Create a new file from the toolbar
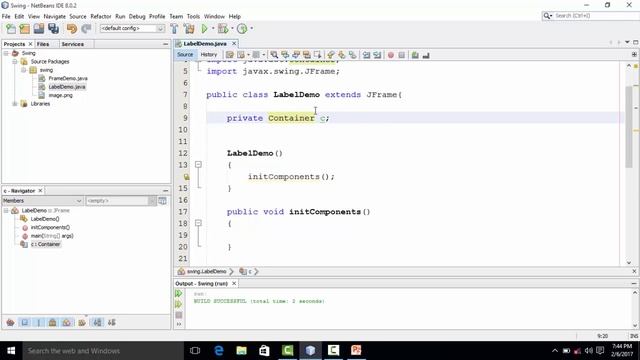 [11, 29]
